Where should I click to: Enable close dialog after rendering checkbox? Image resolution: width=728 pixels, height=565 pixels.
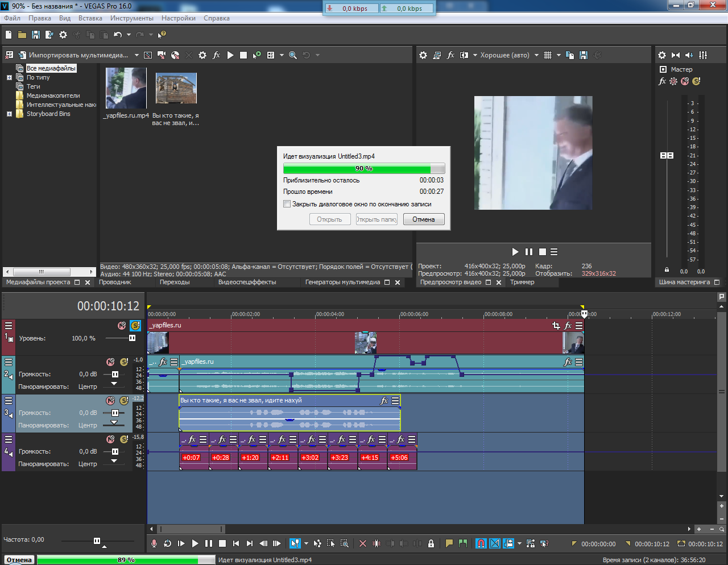tap(287, 204)
